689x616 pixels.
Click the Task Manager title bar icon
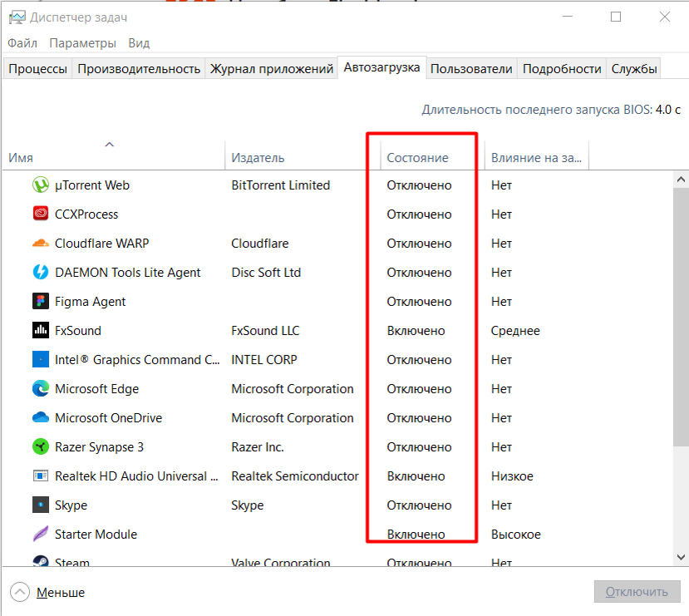pos(17,17)
